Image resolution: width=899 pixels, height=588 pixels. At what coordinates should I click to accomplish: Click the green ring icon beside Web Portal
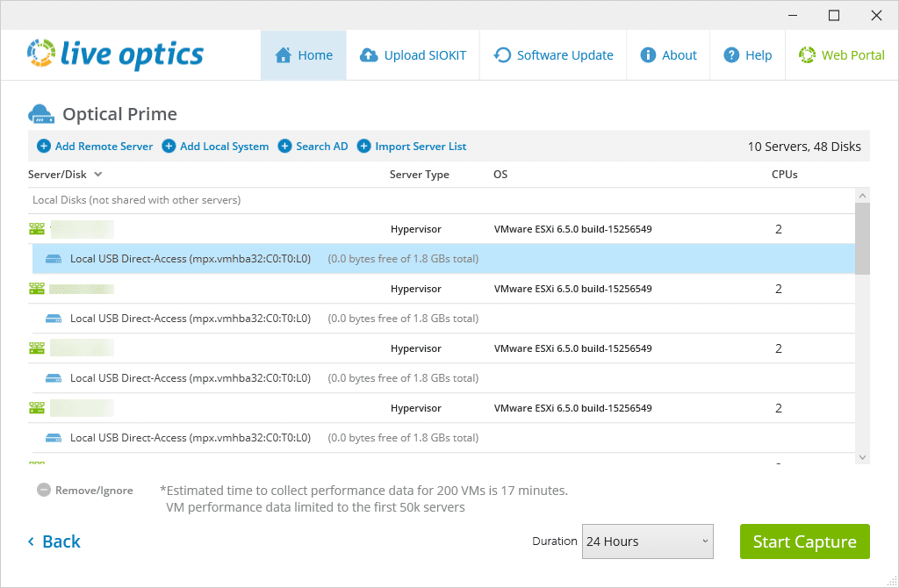click(808, 55)
